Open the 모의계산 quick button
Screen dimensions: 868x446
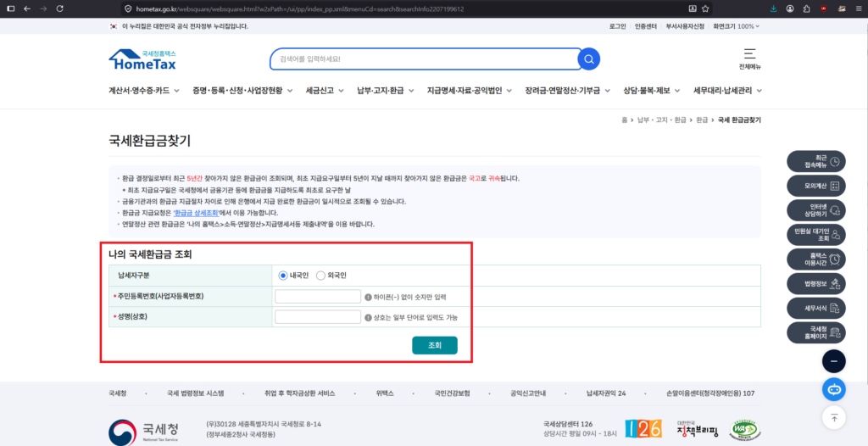point(816,187)
